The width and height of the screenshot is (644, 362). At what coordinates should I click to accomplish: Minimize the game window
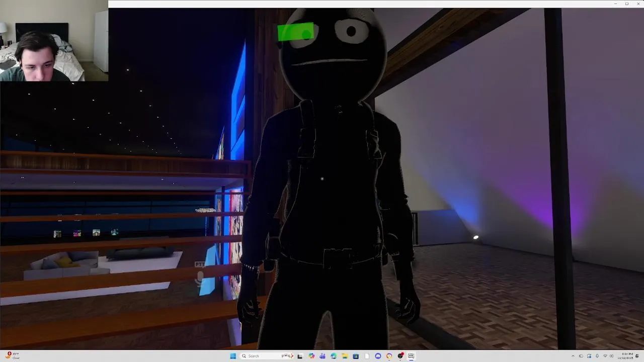(615, 4)
